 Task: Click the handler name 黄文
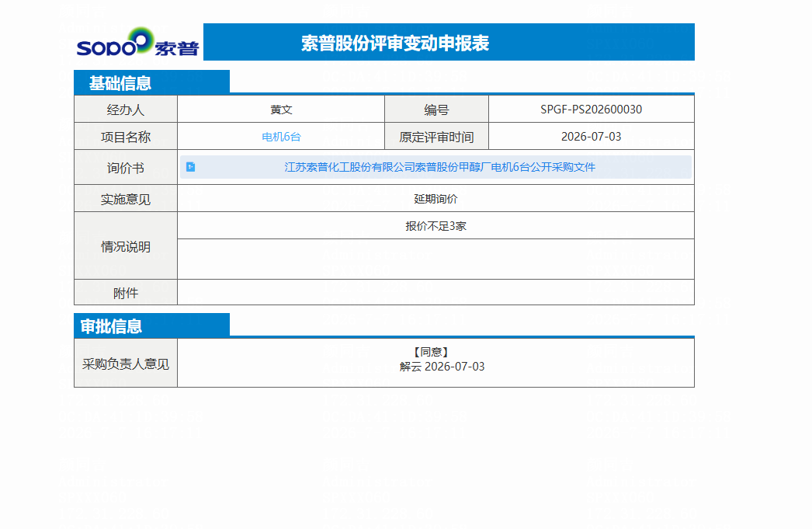[x=281, y=110]
